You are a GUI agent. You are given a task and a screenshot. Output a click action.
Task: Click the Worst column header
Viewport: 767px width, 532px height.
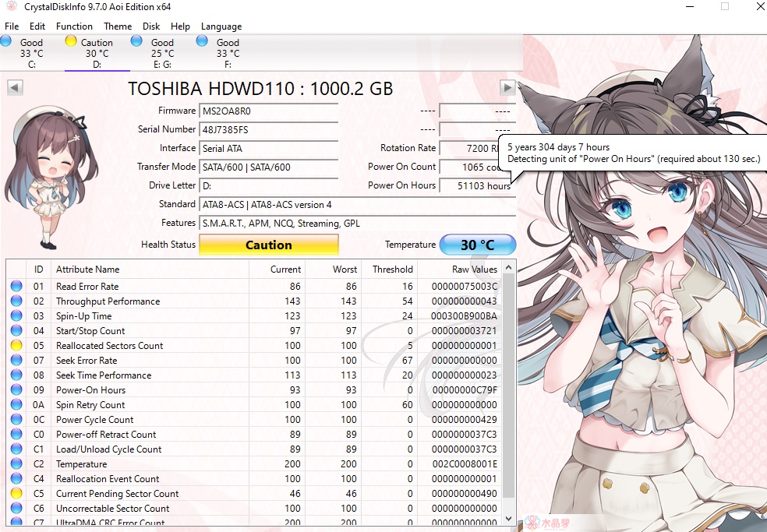[x=333, y=270]
